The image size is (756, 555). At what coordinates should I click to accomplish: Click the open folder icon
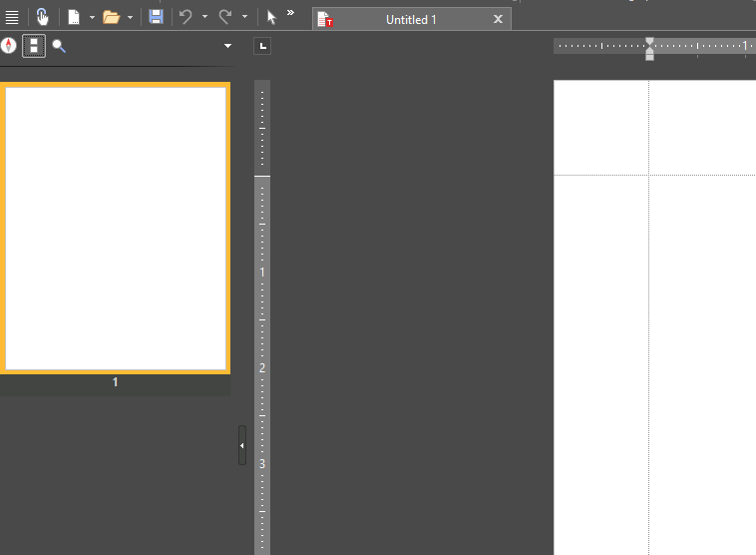(x=111, y=17)
